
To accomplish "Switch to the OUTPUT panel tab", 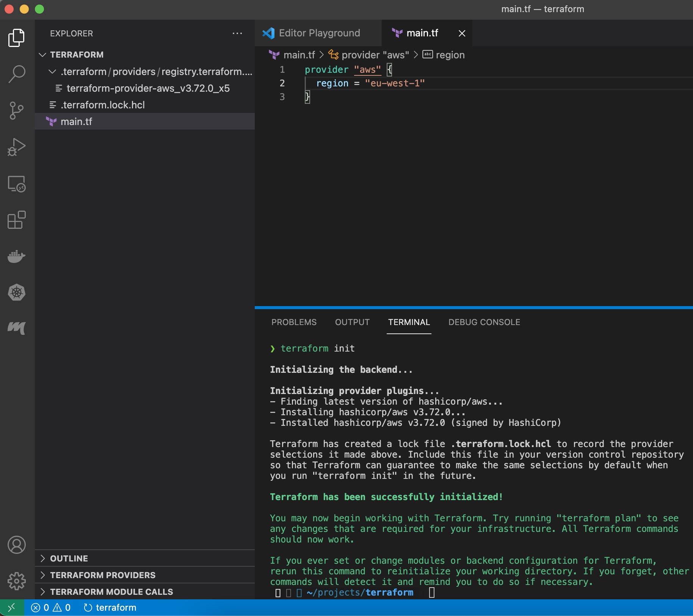I will pos(352,322).
